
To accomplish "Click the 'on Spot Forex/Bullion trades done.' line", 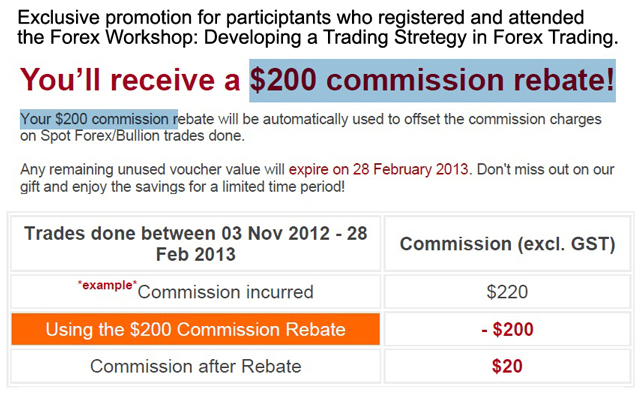I will [132, 136].
